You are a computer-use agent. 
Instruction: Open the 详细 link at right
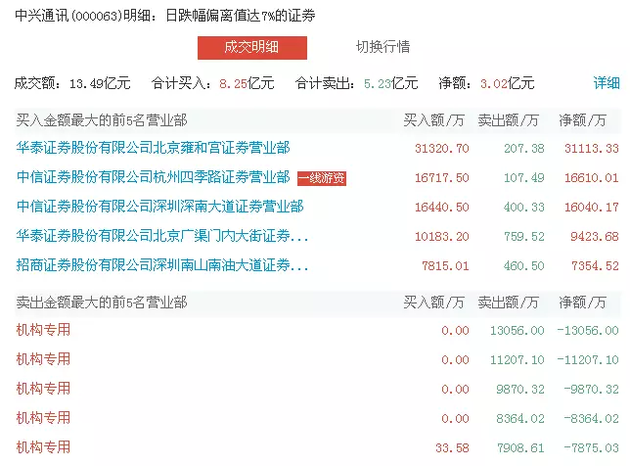point(606,83)
